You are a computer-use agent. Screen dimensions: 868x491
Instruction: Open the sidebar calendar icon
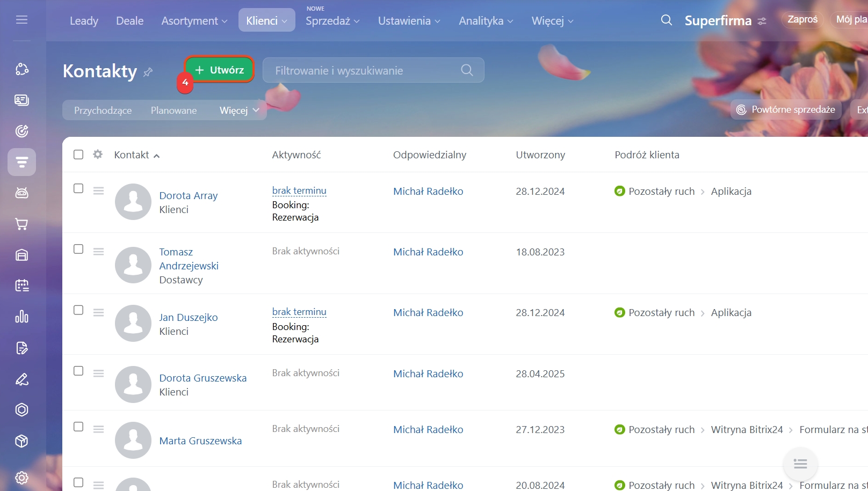point(21,285)
